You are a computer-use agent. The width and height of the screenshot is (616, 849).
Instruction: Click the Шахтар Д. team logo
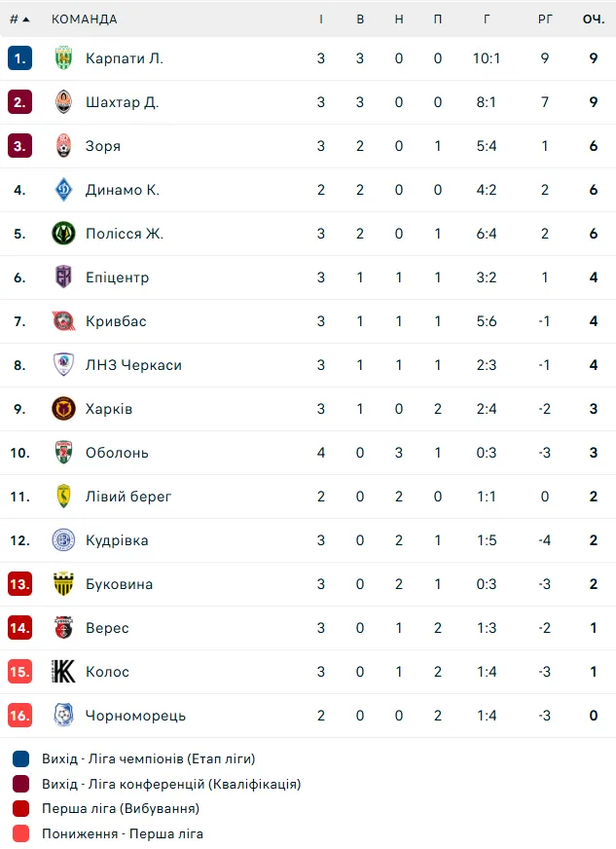pyautogui.click(x=64, y=102)
